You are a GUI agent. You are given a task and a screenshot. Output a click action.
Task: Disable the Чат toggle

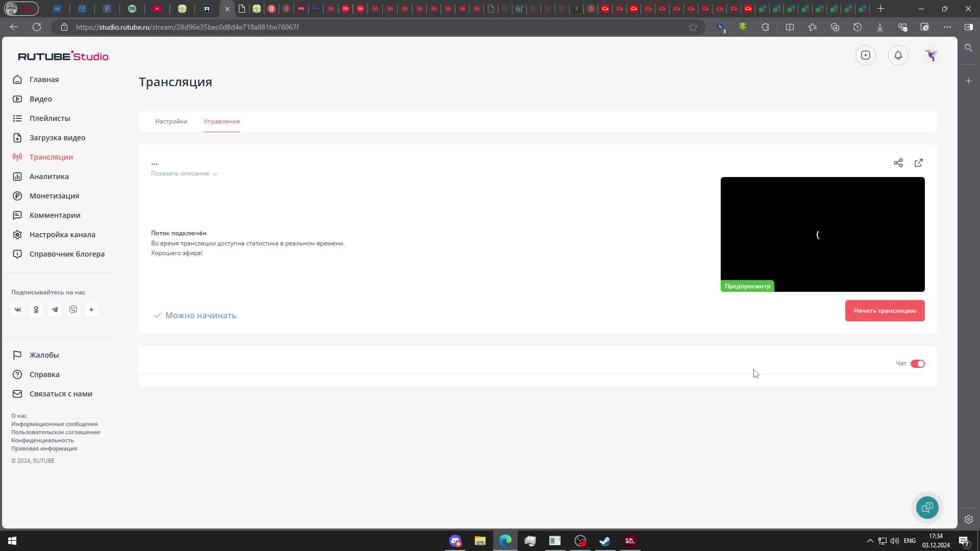click(917, 364)
